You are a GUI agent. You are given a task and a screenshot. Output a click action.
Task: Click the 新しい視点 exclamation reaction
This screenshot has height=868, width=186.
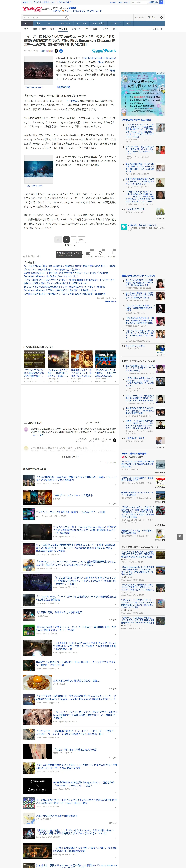tap(112, 253)
